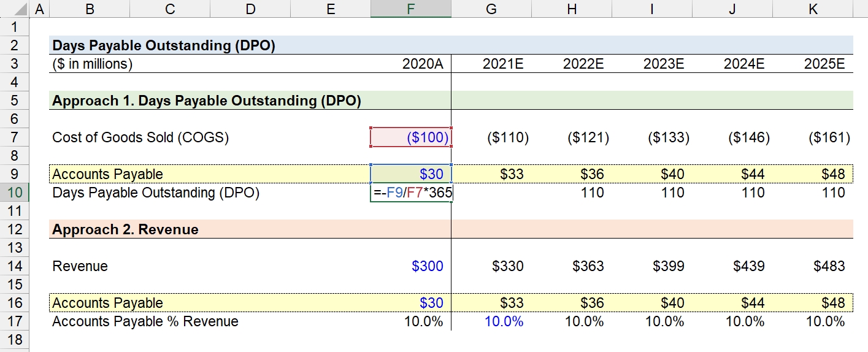The width and height of the screenshot is (868, 352).
Task: Click the Accounts Payable % Revenue label
Action: coord(145,321)
